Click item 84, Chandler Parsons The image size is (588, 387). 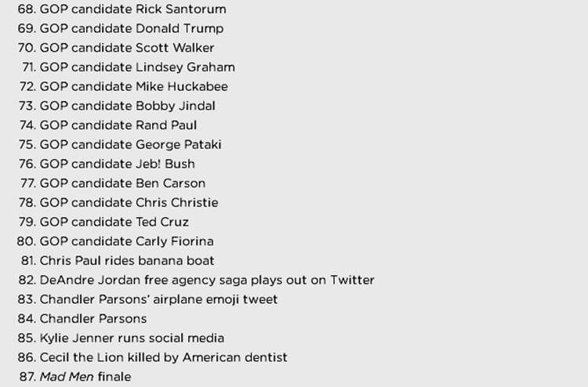point(82,319)
